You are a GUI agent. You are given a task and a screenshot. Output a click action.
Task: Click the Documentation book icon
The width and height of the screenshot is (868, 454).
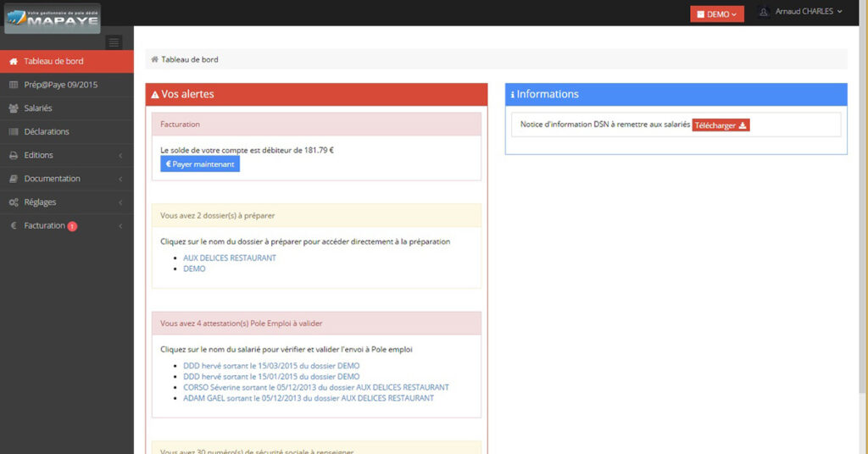14,179
